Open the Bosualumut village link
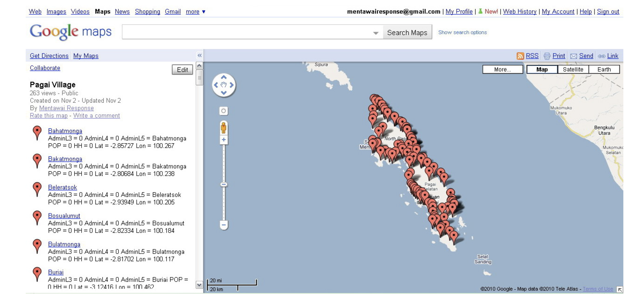This screenshot has width=644, height=303. coord(64,216)
